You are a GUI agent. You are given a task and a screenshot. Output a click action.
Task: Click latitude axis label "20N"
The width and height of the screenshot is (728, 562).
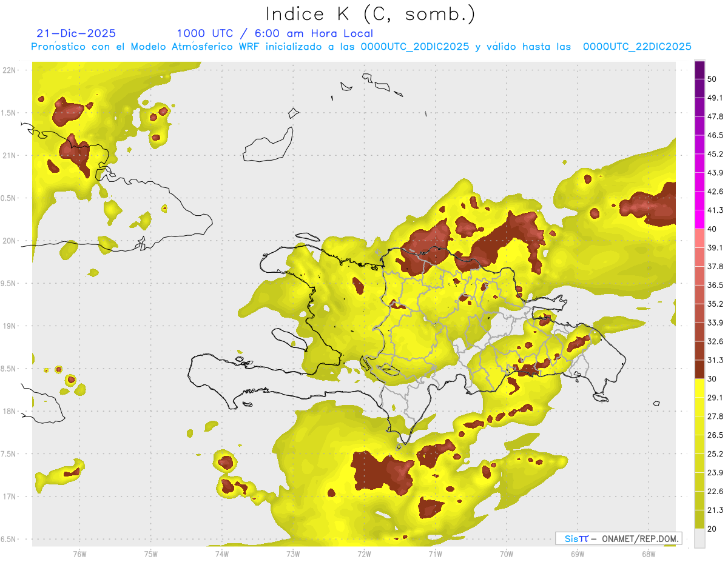10,241
